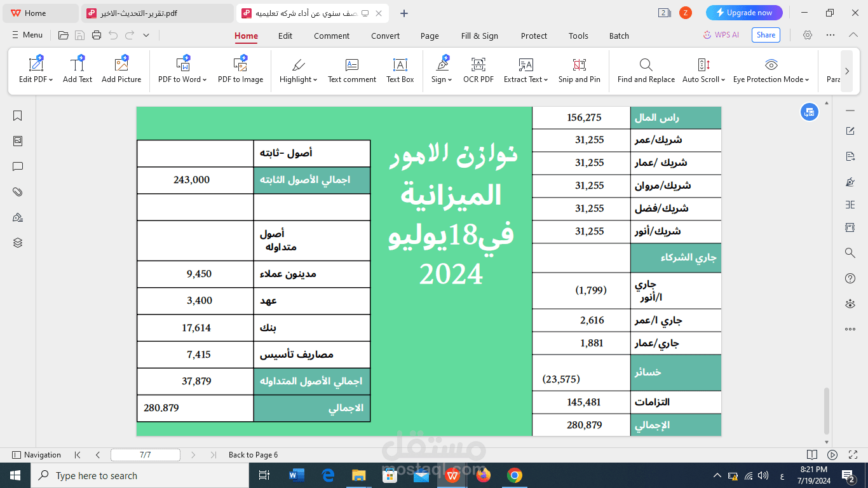Enable Auto Scroll
This screenshot has height=488, width=868.
tap(704, 70)
